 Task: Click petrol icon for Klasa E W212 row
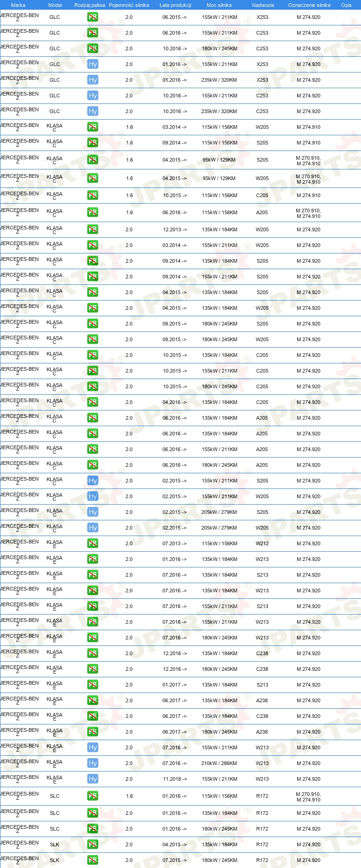(x=92, y=544)
